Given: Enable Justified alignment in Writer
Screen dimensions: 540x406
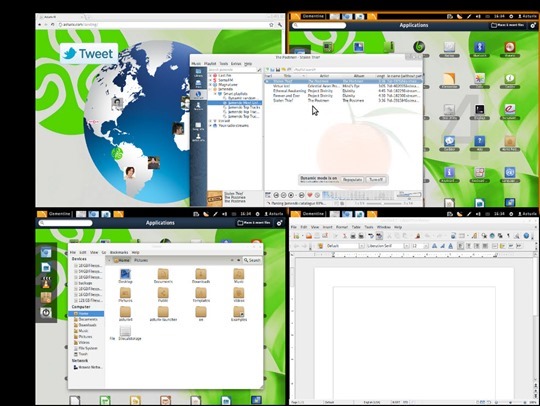Looking at the screenshot, I should (485, 246).
